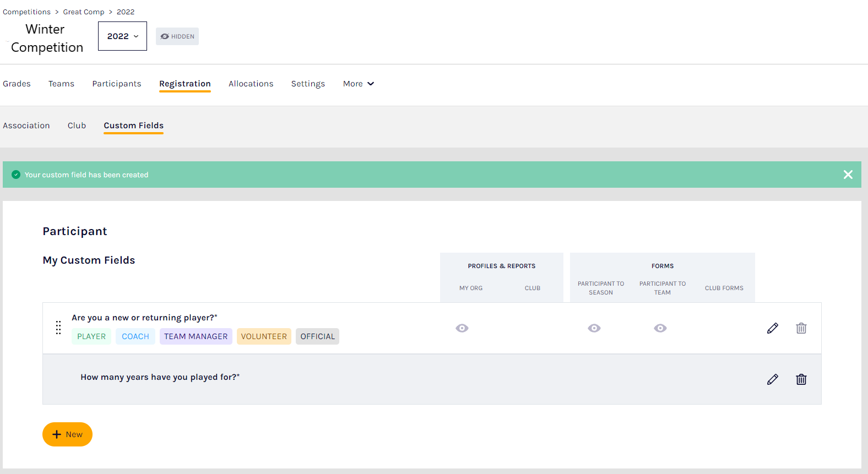Click the orange VOLUNTEER tag
Viewport: 868px width, 474px height.
point(264,336)
